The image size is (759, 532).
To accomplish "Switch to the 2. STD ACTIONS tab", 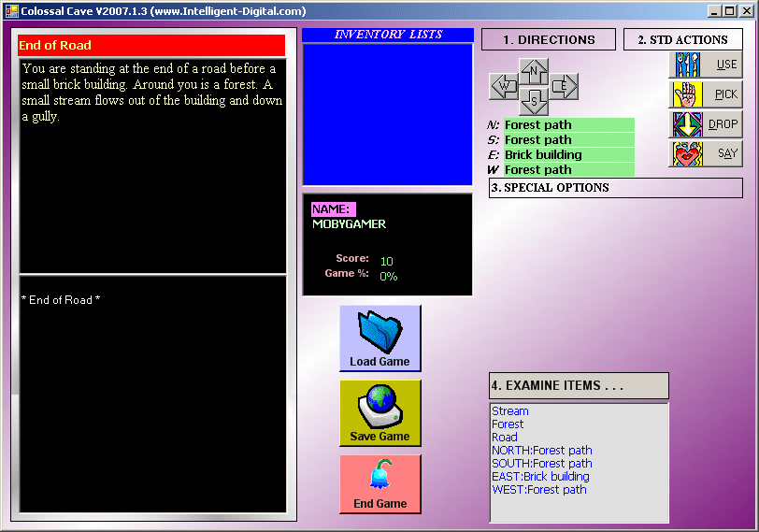I will pos(682,39).
